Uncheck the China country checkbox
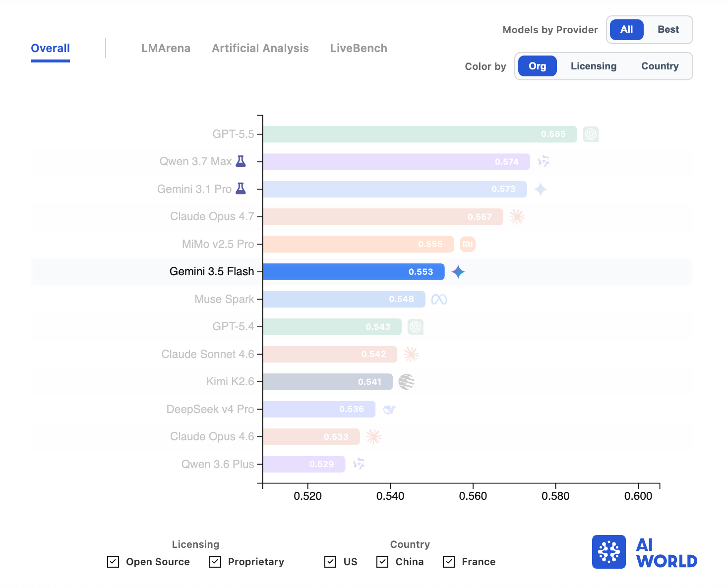Screen dimensions: 727x588 tap(382, 562)
